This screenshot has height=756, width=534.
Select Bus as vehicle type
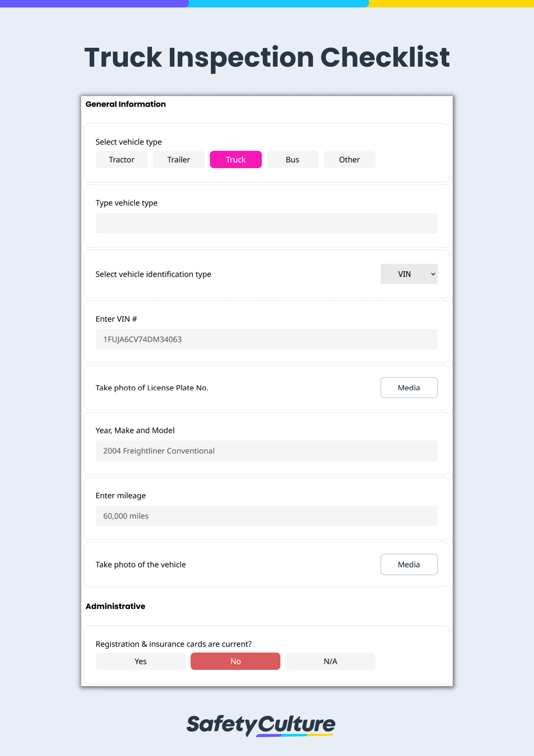(292, 159)
